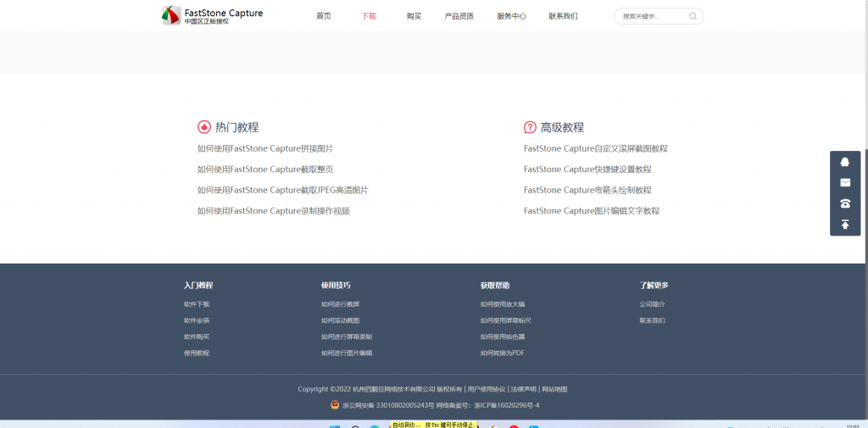Image resolution: width=868 pixels, height=428 pixels.
Task: Open the 购买 navigation item
Action: [414, 16]
